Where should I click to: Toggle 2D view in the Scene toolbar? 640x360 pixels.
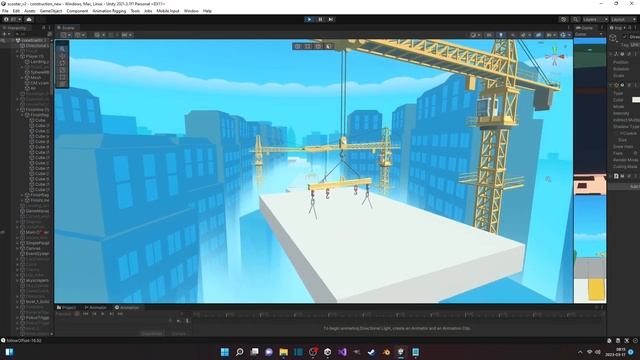pyautogui.click(x=489, y=35)
